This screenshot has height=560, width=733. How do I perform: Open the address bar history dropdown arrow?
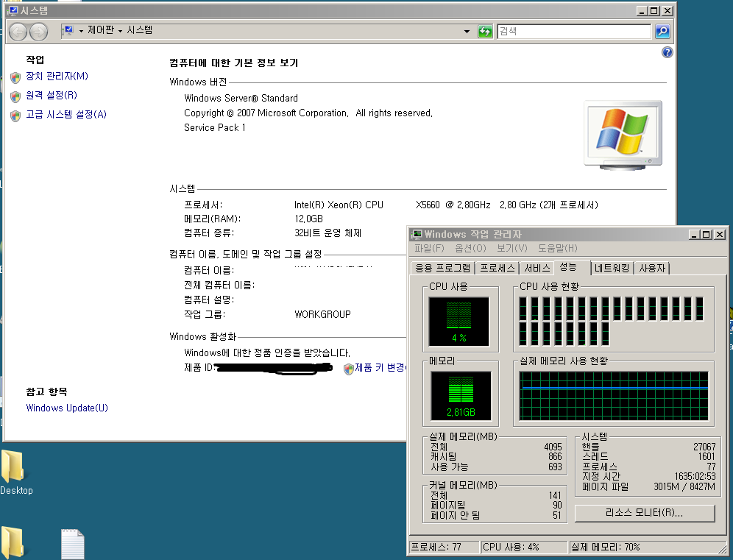467,32
